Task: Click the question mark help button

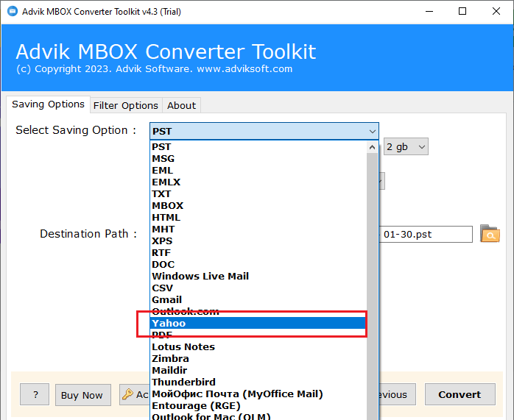Action: point(35,395)
